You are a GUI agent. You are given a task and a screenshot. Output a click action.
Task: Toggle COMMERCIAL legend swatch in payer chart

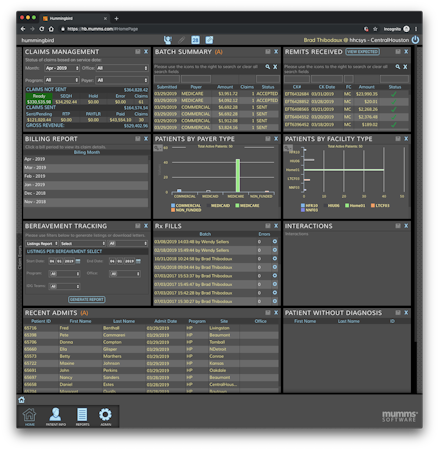tap(173, 205)
